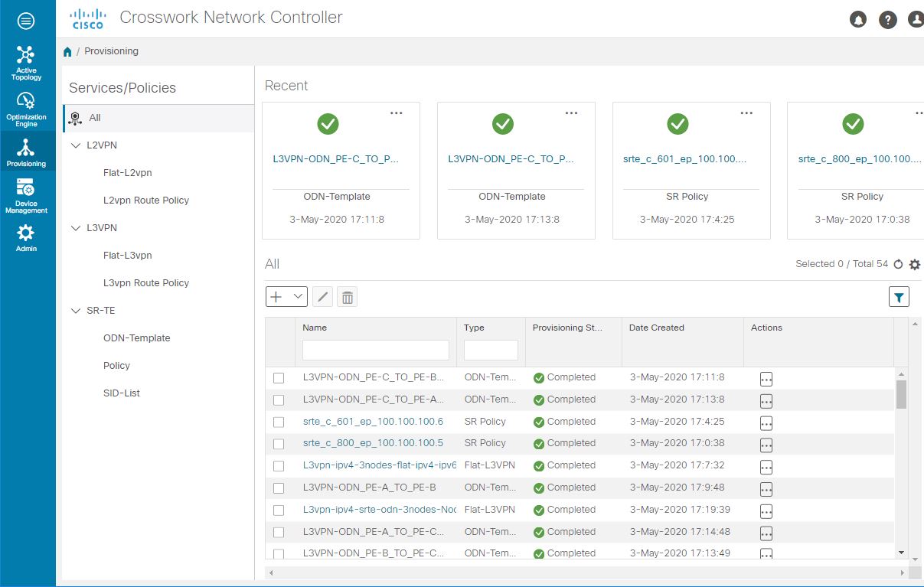Open the user account menu

pos(916,20)
